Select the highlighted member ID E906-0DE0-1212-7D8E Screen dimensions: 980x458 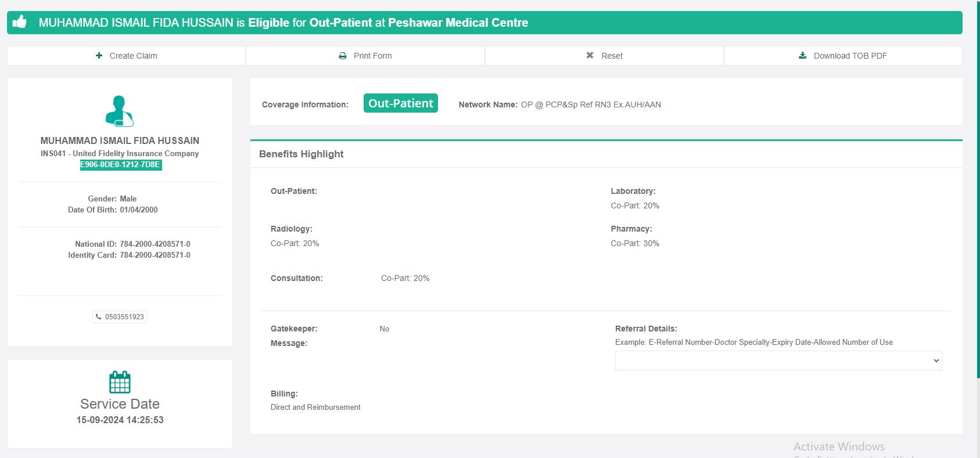point(120,165)
